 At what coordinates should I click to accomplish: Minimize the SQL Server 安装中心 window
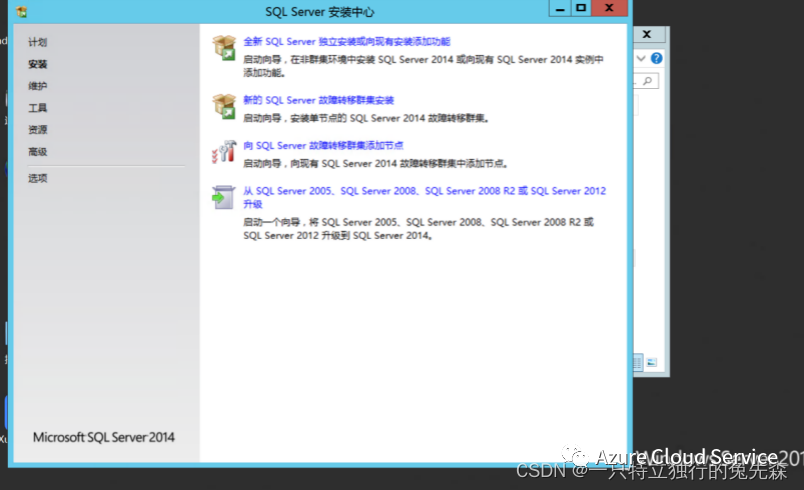click(x=560, y=9)
